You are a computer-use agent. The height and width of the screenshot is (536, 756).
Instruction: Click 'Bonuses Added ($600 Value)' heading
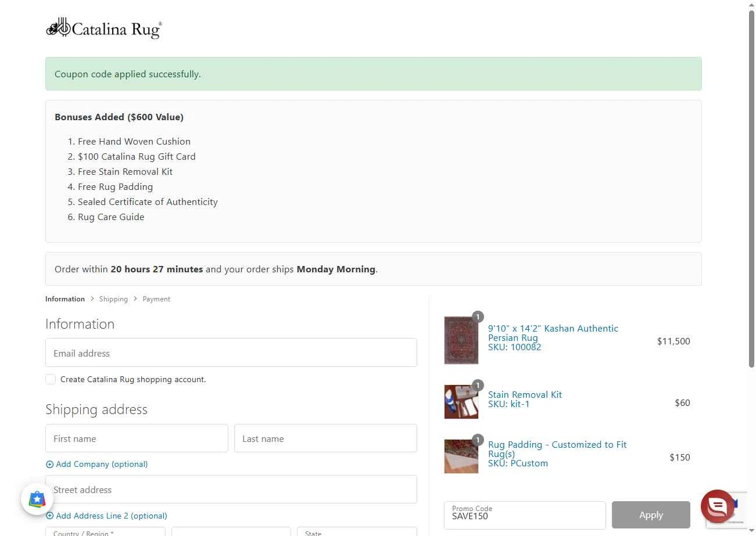(119, 117)
